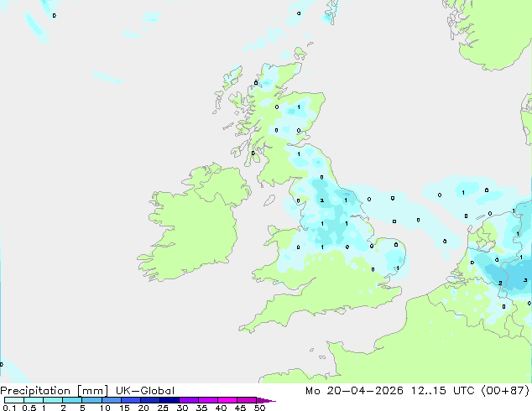Click the 0.1–0.5 mm legend color swatch
The width and height of the screenshot is (532, 411).
(x=14, y=400)
